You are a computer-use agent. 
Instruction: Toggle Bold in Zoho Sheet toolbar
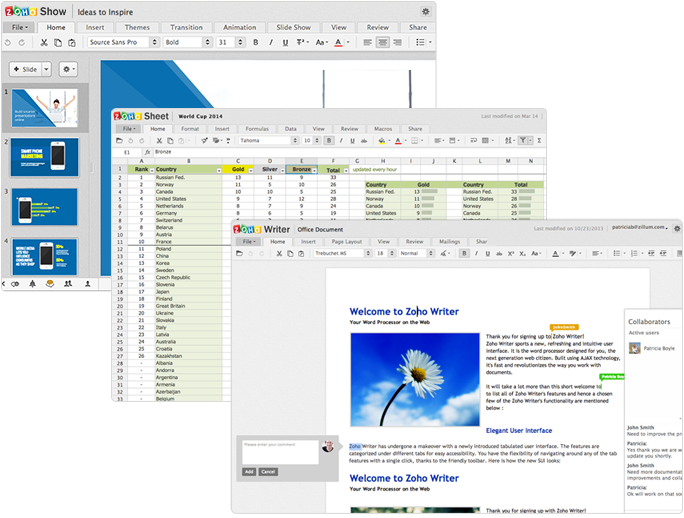tap(329, 141)
